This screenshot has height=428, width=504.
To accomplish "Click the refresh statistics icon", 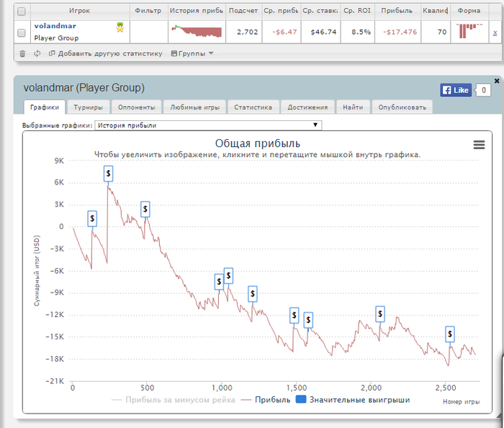I will [37, 53].
